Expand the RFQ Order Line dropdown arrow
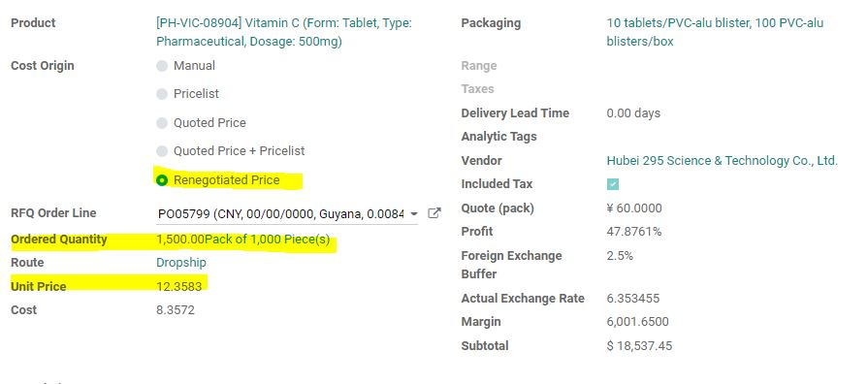868x384 pixels. click(414, 213)
